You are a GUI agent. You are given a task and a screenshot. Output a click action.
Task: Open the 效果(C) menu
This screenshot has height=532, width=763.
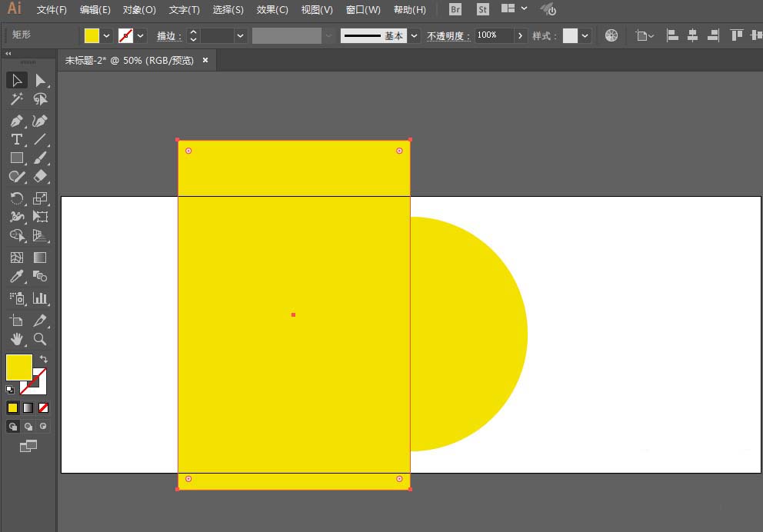272,10
